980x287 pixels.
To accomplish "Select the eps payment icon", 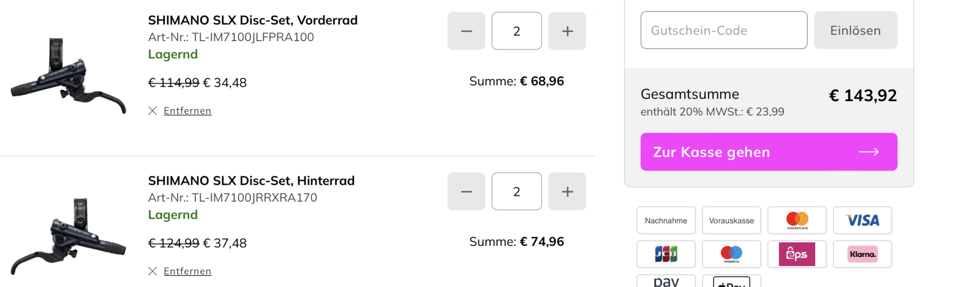I will pos(797,254).
